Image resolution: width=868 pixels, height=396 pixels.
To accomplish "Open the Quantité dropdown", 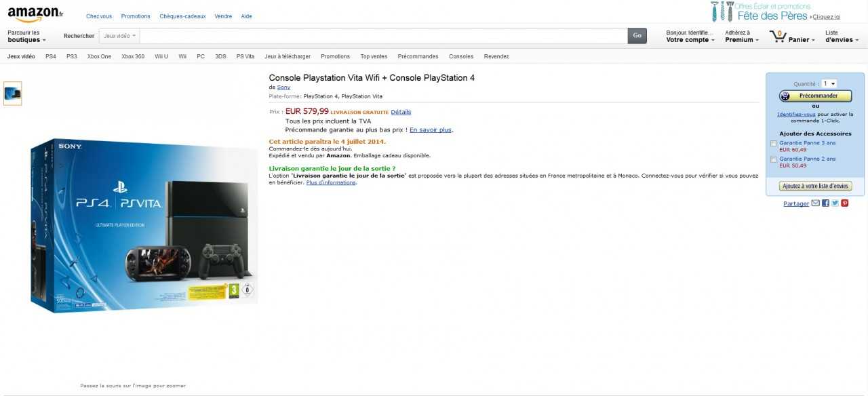I will [829, 83].
